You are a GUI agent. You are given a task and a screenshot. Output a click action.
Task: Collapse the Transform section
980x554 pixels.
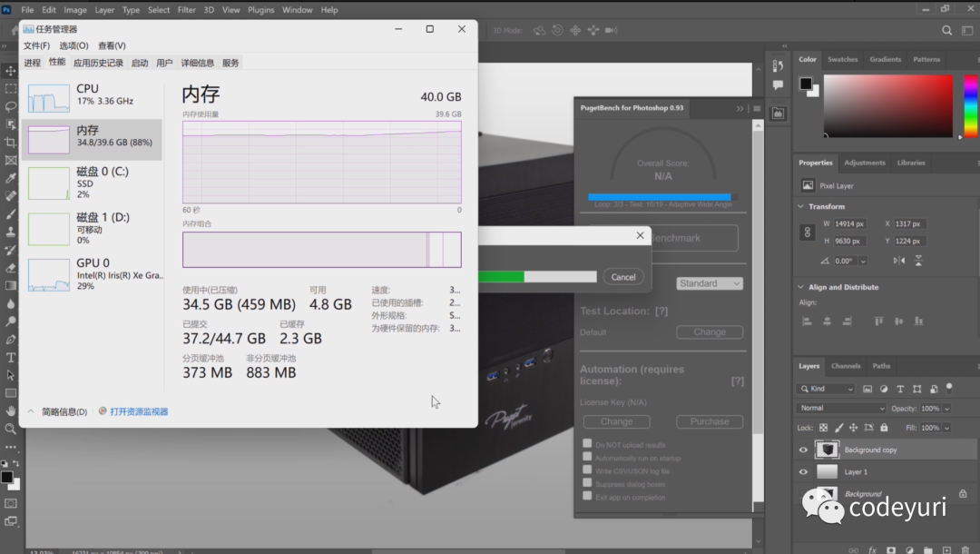coord(800,206)
